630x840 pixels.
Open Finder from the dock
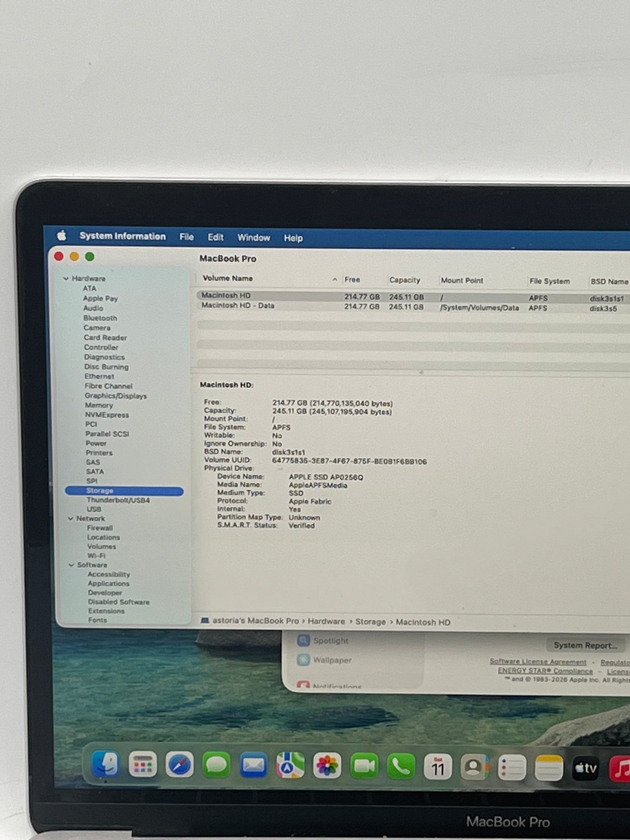click(106, 764)
